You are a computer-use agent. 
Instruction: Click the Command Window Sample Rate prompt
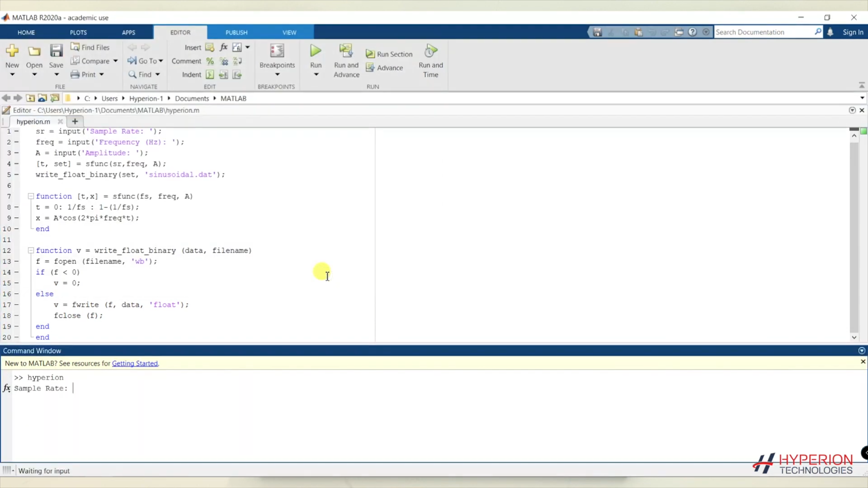coord(41,388)
